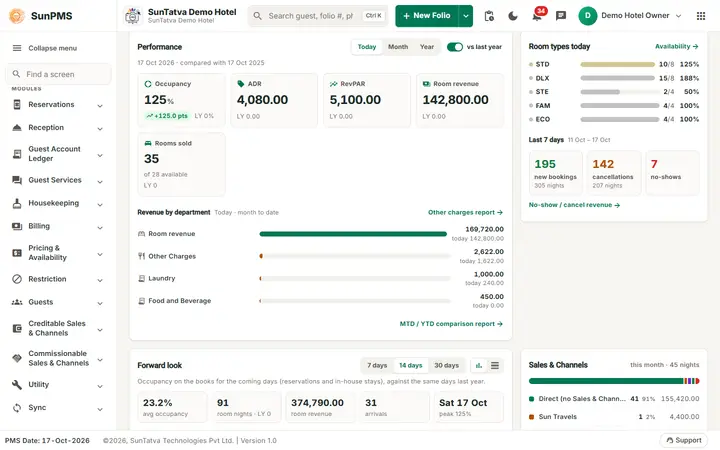Screen dimensions: 720x450
Task: Open the Other charges report link
Action: [x=465, y=213]
